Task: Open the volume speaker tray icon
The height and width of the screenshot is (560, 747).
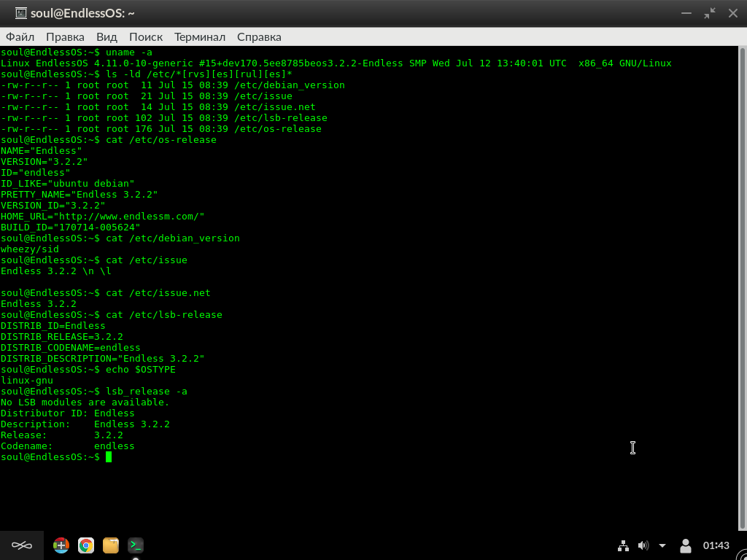Action: (x=643, y=545)
